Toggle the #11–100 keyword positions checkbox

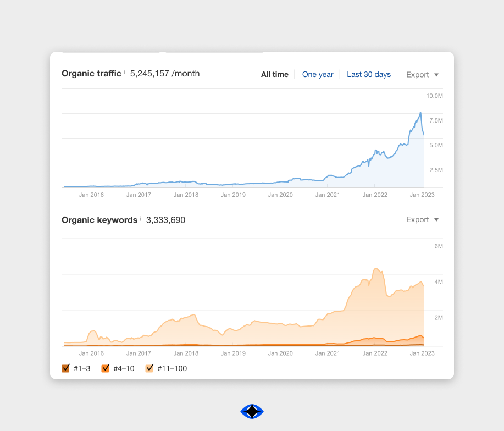[149, 368]
